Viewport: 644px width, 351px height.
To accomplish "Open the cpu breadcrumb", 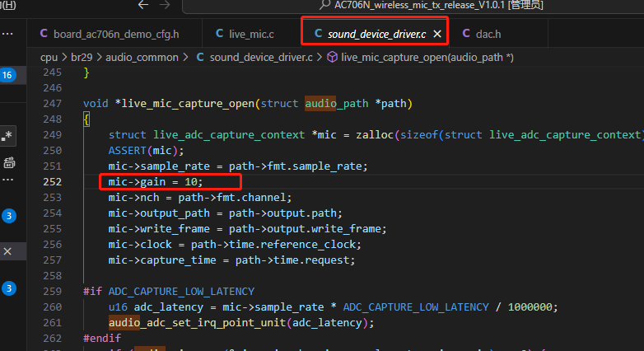I will 49,57.
